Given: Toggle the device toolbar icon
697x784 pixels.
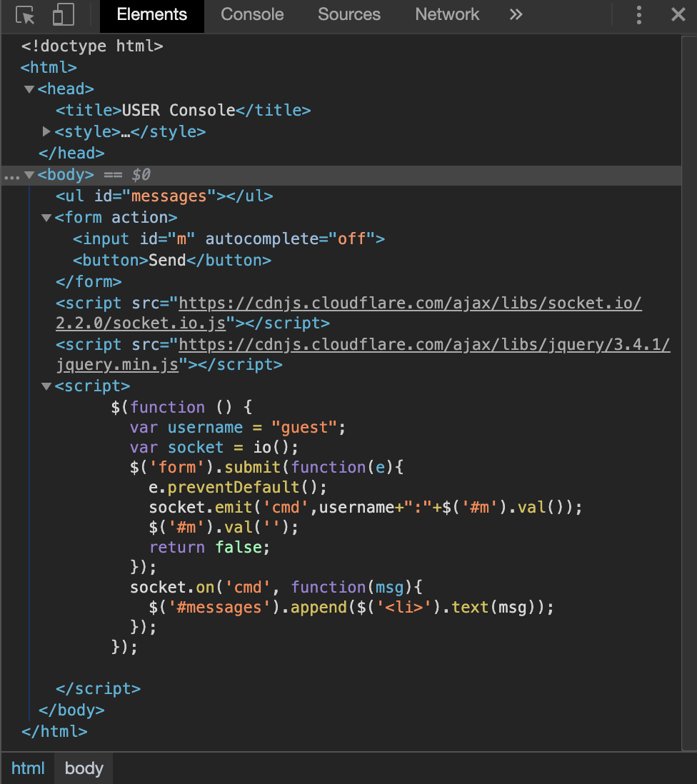Looking at the screenshot, I should [64, 14].
